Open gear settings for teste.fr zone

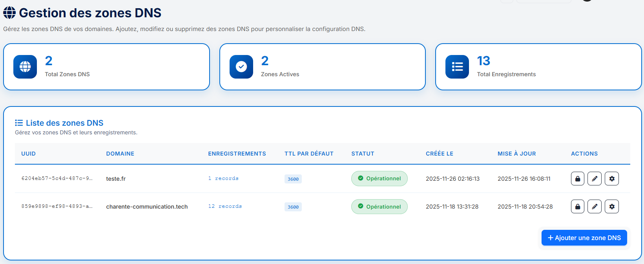(x=611, y=179)
